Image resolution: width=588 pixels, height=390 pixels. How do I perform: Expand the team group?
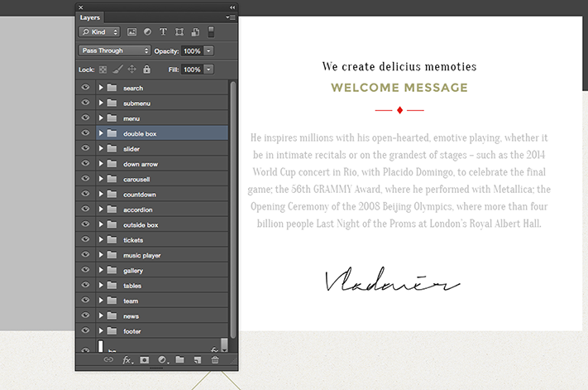point(101,301)
